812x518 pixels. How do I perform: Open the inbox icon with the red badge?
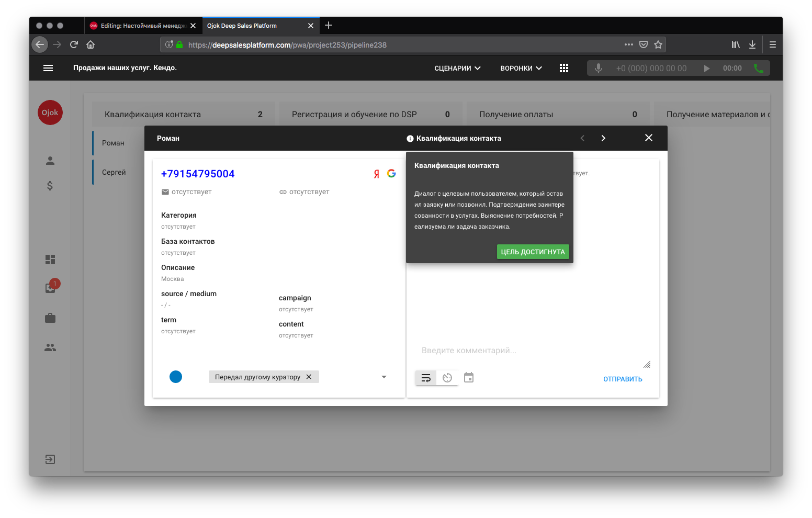tap(50, 288)
